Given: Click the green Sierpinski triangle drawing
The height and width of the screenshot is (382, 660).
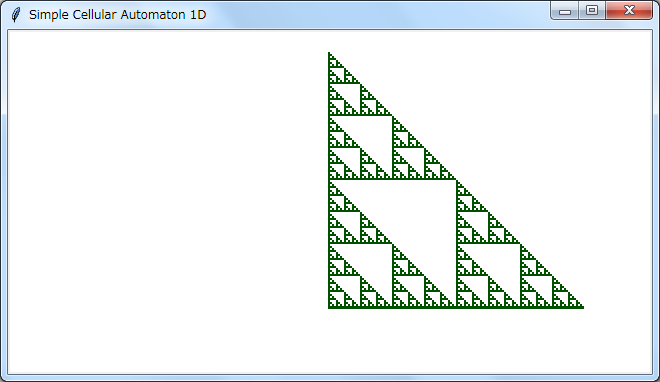Looking at the screenshot, I should pyautogui.click(x=455, y=181).
